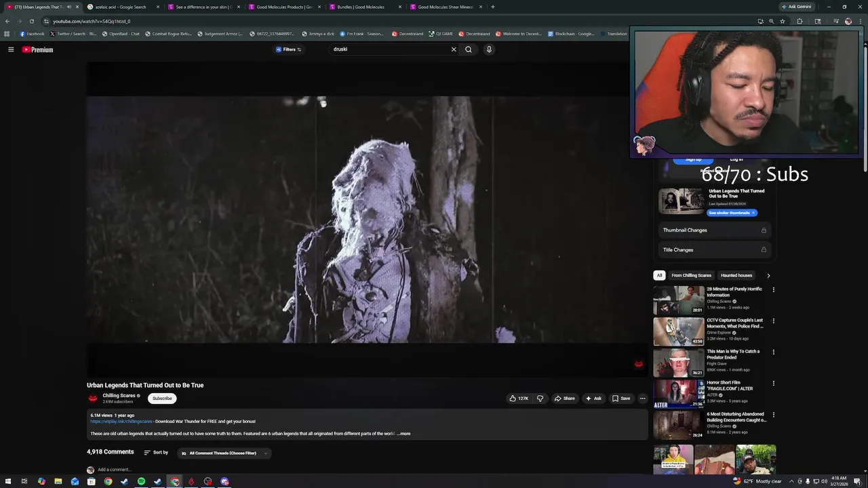Click the Ask button
This screenshot has width=868, height=488.
coord(593,399)
